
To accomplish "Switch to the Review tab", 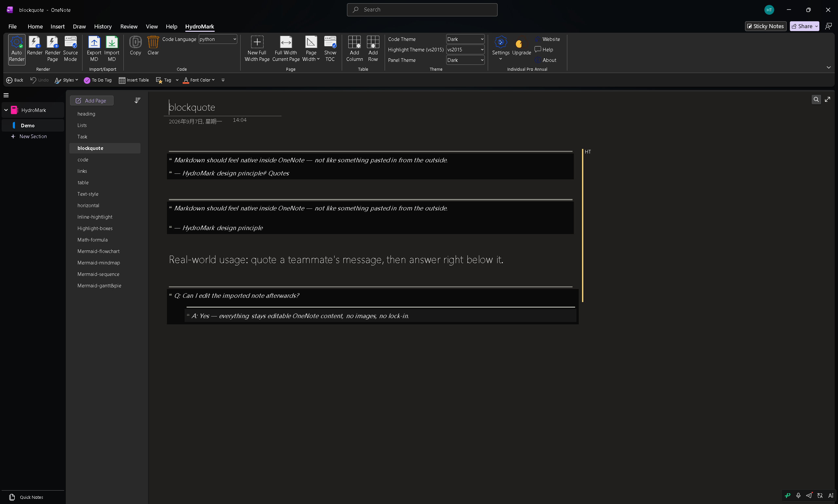I will click(129, 27).
